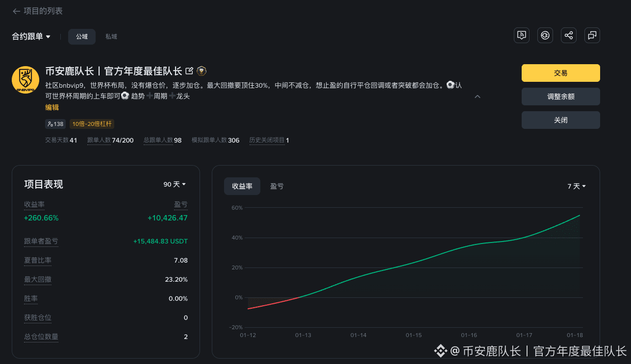Click the back arrow next to 项目的列表
The width and height of the screenshot is (631, 364).
tap(16, 11)
